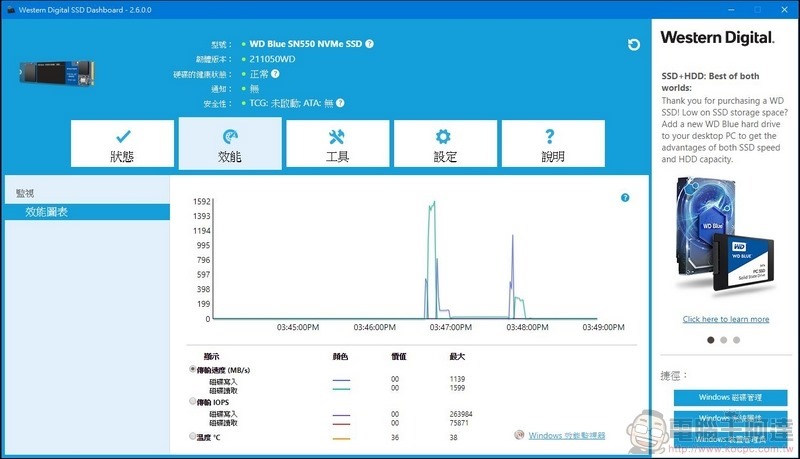Click the max write speed value 1139
Image resolution: width=800 pixels, height=459 pixels.
click(x=457, y=379)
